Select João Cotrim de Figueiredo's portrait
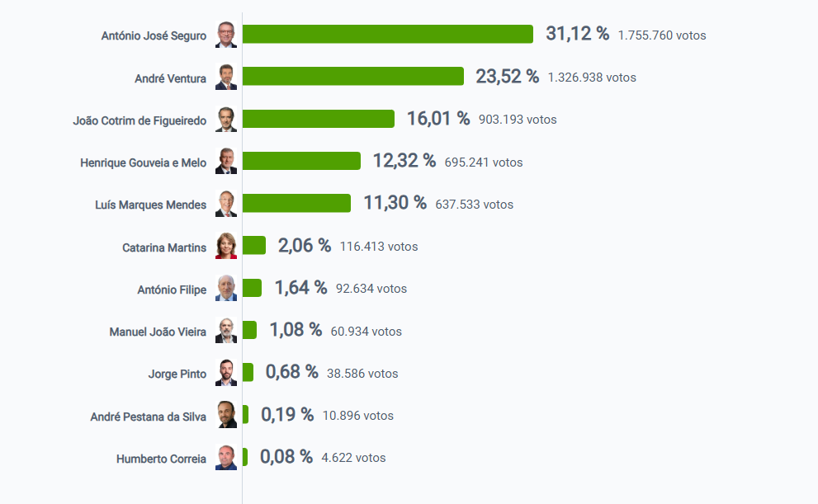 click(225, 120)
